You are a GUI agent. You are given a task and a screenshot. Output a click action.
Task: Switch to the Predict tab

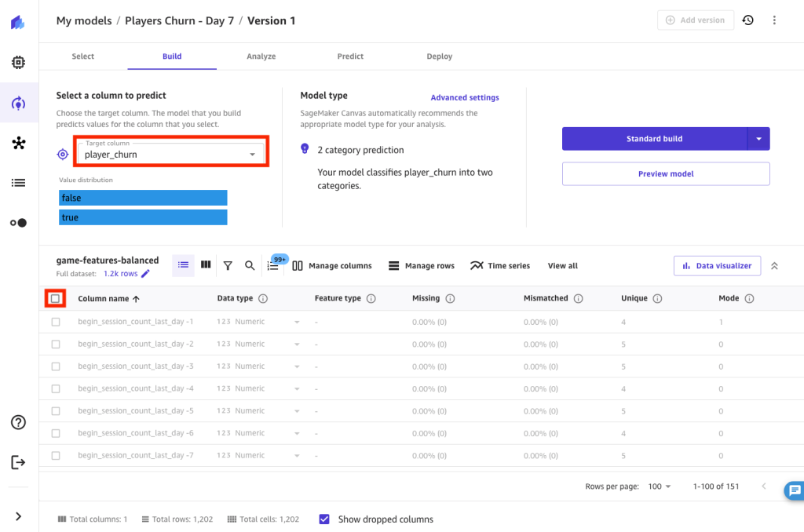click(x=350, y=56)
